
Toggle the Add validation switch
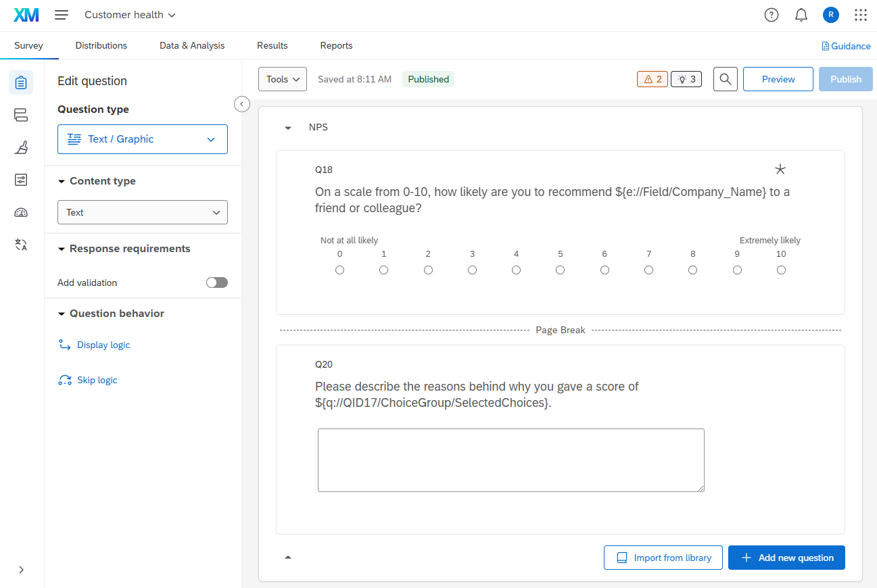click(217, 283)
